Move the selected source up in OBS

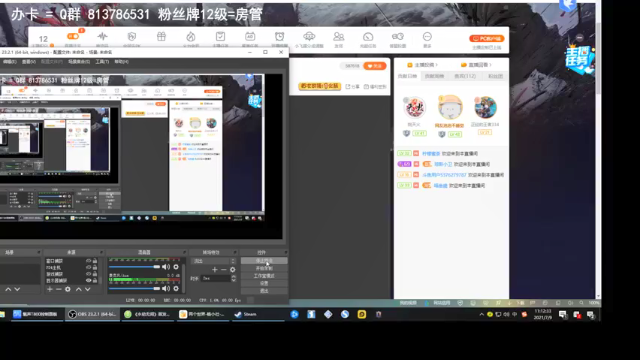click(x=78, y=289)
